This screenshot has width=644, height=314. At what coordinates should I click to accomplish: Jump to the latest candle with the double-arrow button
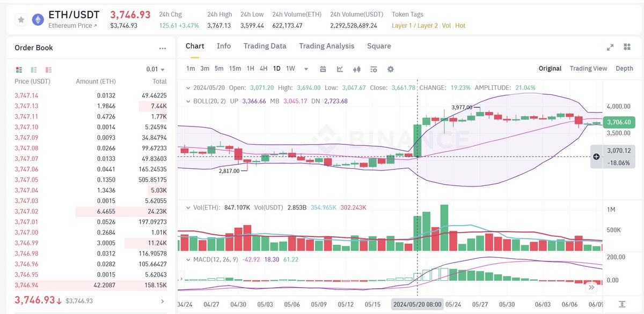(591, 287)
